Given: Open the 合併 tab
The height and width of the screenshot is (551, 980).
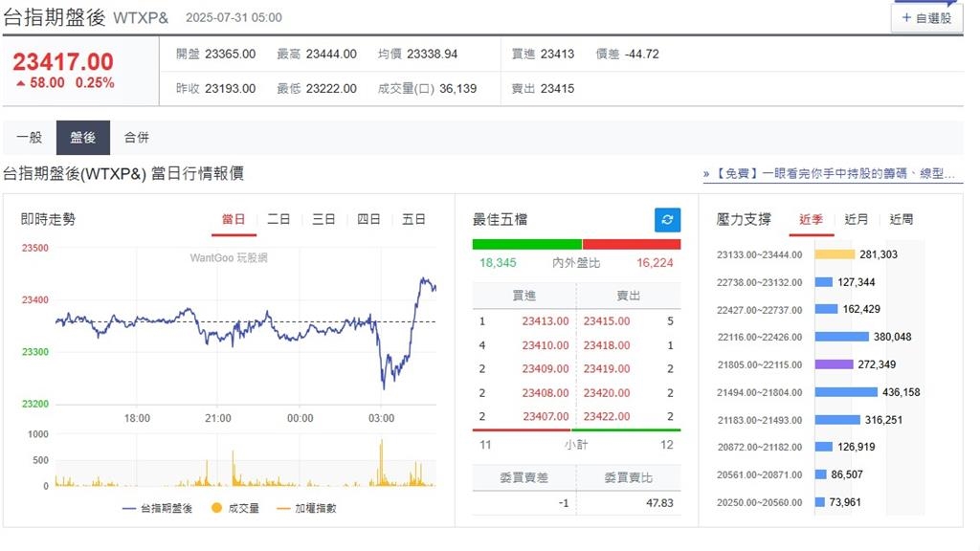Looking at the screenshot, I should point(136,138).
